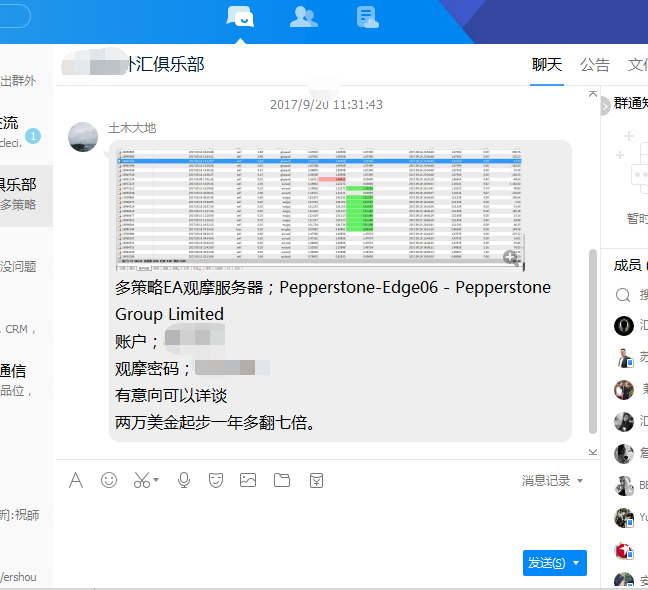Open the documents cloud icon in header
Screen dimensions: 648x590
tap(367, 17)
